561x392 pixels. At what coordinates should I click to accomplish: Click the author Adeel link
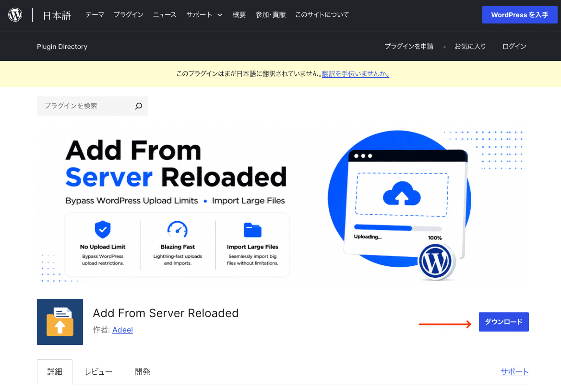[x=122, y=330]
